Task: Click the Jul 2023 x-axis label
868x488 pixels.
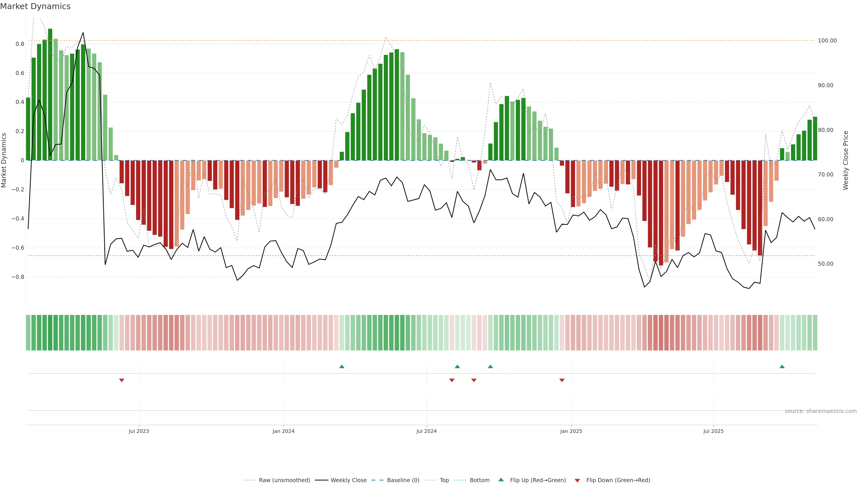Action: point(139,431)
